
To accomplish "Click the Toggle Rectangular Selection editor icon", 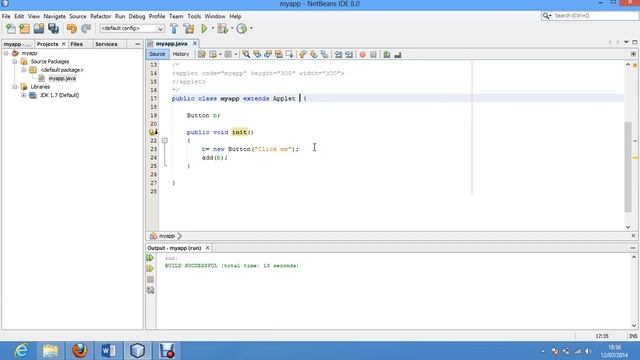I will tap(289, 54).
